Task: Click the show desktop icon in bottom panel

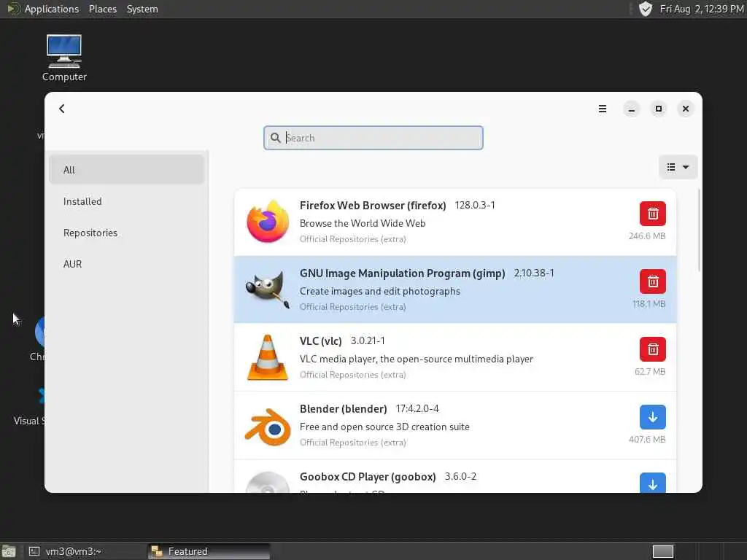Action: pos(9,551)
